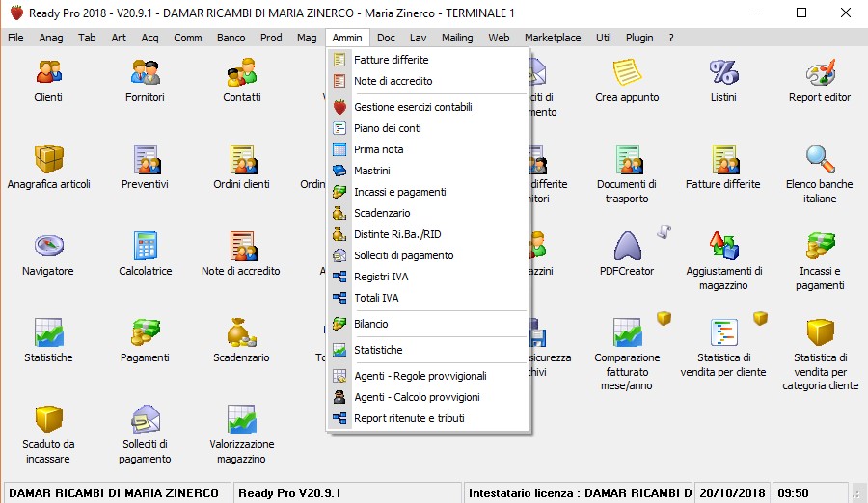Open Statistica vendita per categoria cliente
This screenshot has height=503, width=868.
[x=820, y=332]
